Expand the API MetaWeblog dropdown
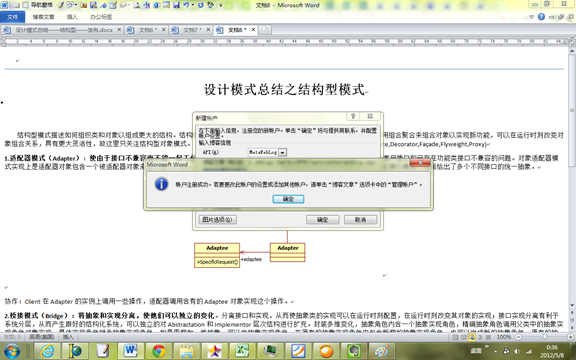This screenshot has width=576, height=360. tap(282, 152)
